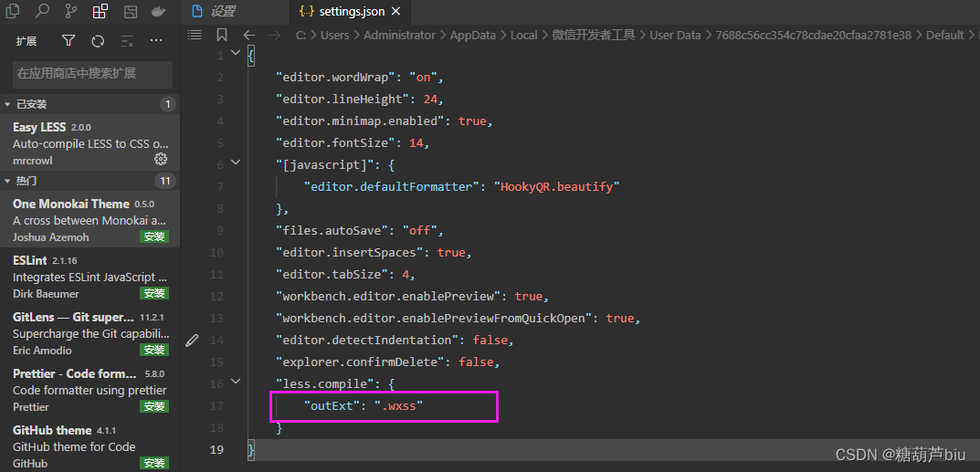The width and height of the screenshot is (980, 472).
Task: Install One Monokai Theme
Action: (154, 236)
